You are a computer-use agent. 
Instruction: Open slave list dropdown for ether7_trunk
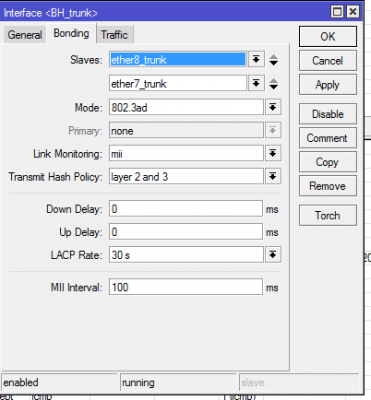coord(256,83)
